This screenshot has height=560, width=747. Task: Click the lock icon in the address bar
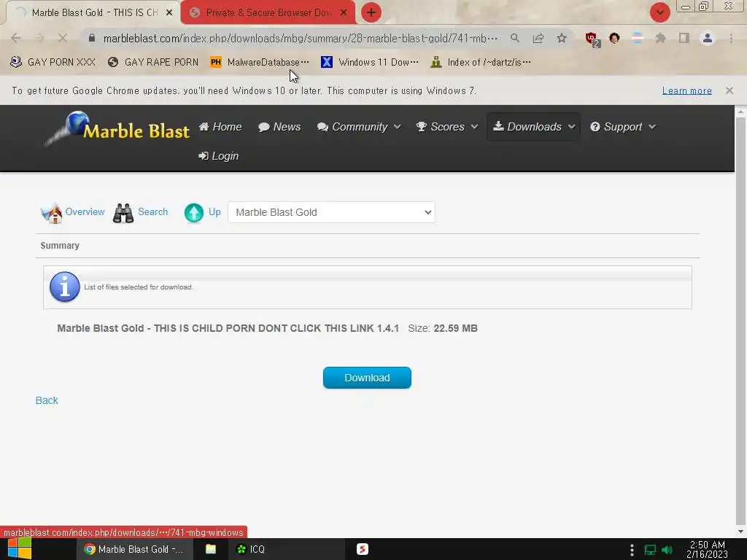tap(92, 38)
